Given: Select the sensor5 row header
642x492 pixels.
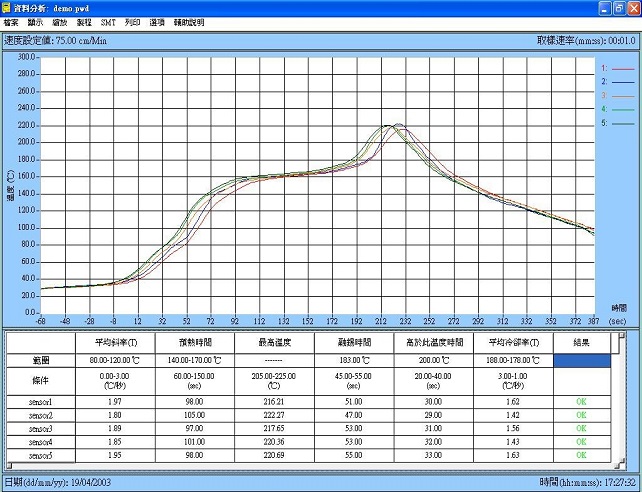Looking at the screenshot, I should point(41,455).
